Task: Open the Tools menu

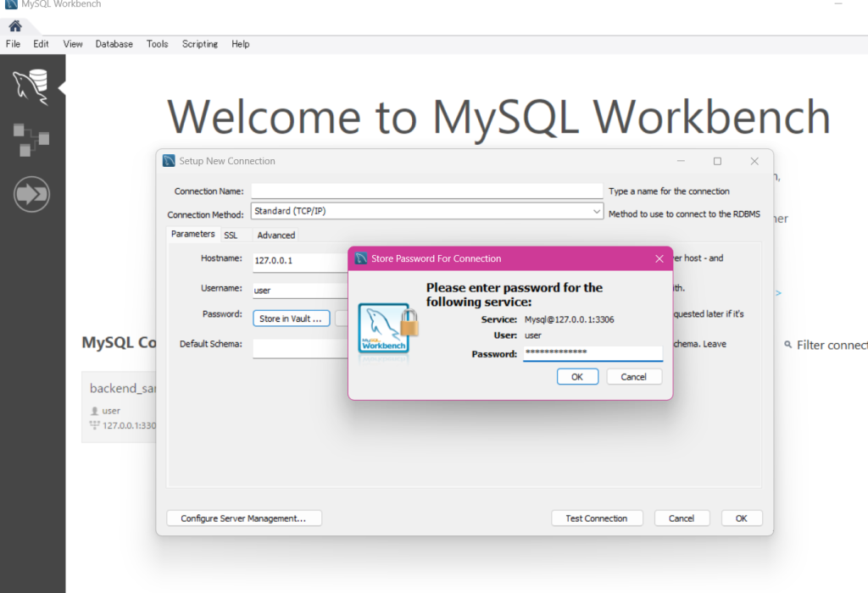Action: tap(157, 44)
